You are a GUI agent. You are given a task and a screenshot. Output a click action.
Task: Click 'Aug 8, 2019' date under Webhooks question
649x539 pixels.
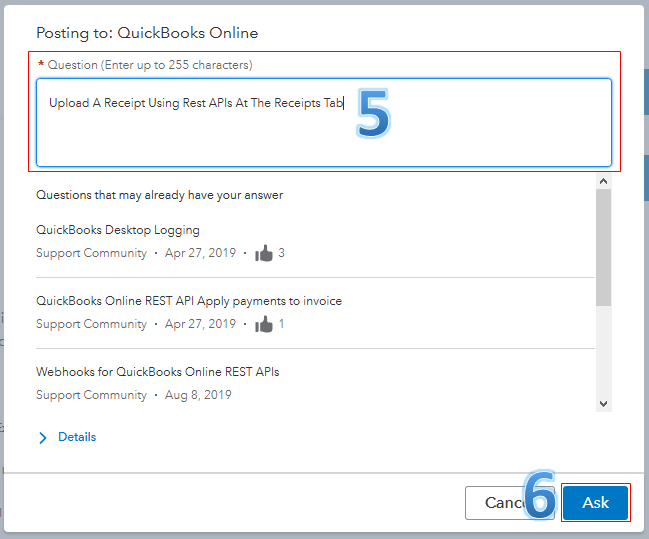[198, 395]
